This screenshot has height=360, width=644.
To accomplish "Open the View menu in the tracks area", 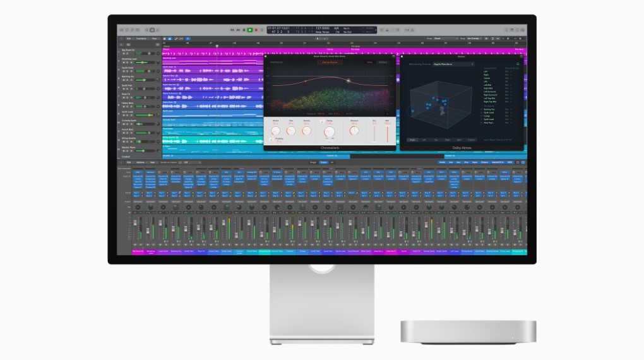I will [155, 39].
